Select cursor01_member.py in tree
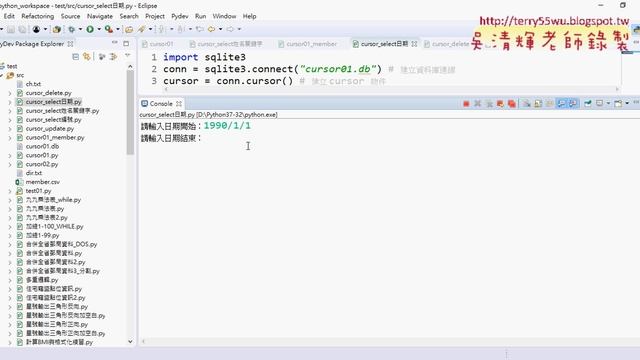Screen dimensions: 640x360 (x=55, y=138)
